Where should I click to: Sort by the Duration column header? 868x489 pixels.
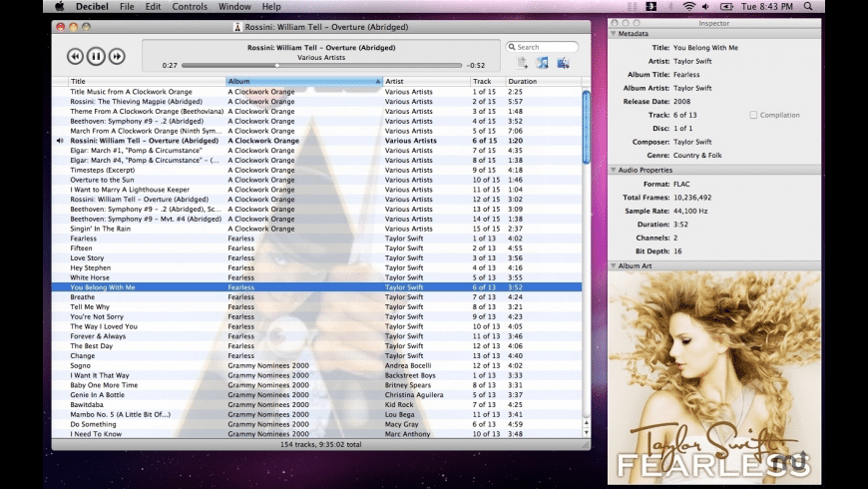pyautogui.click(x=543, y=82)
